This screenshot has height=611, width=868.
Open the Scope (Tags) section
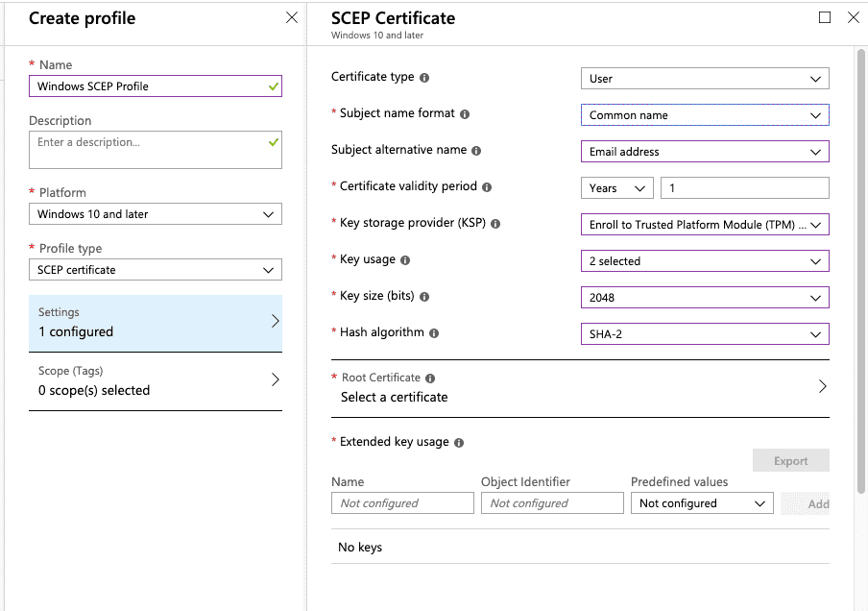(x=155, y=381)
